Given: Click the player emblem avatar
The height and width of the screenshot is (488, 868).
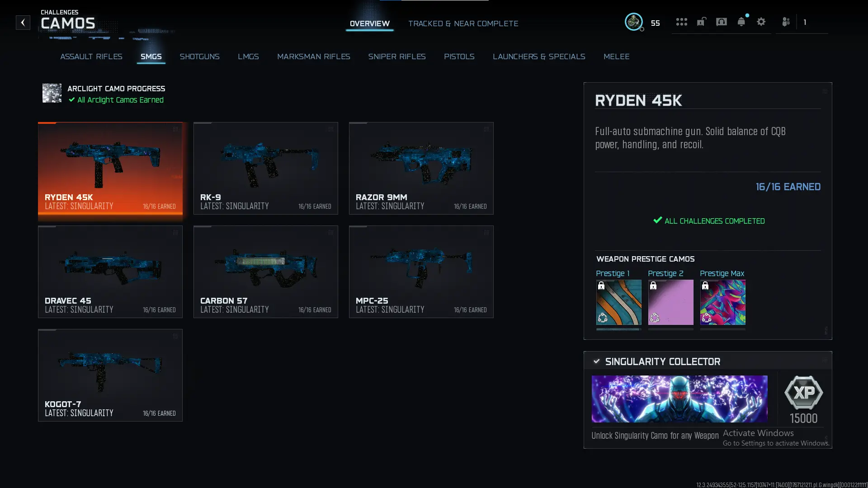Looking at the screenshot, I should click(634, 22).
